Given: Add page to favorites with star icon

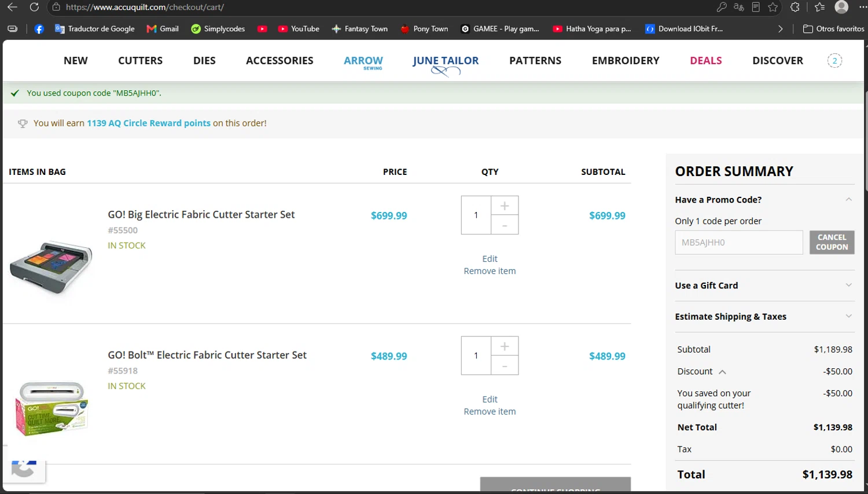Looking at the screenshot, I should click(773, 7).
